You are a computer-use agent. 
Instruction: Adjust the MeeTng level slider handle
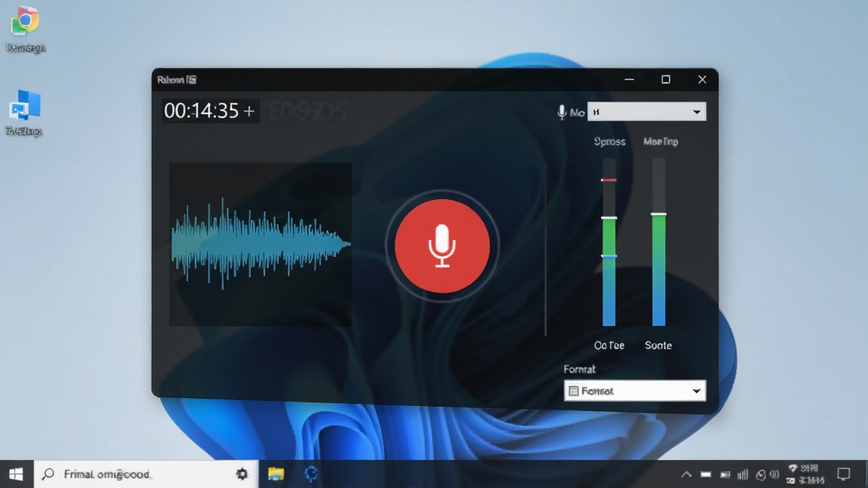(x=658, y=213)
